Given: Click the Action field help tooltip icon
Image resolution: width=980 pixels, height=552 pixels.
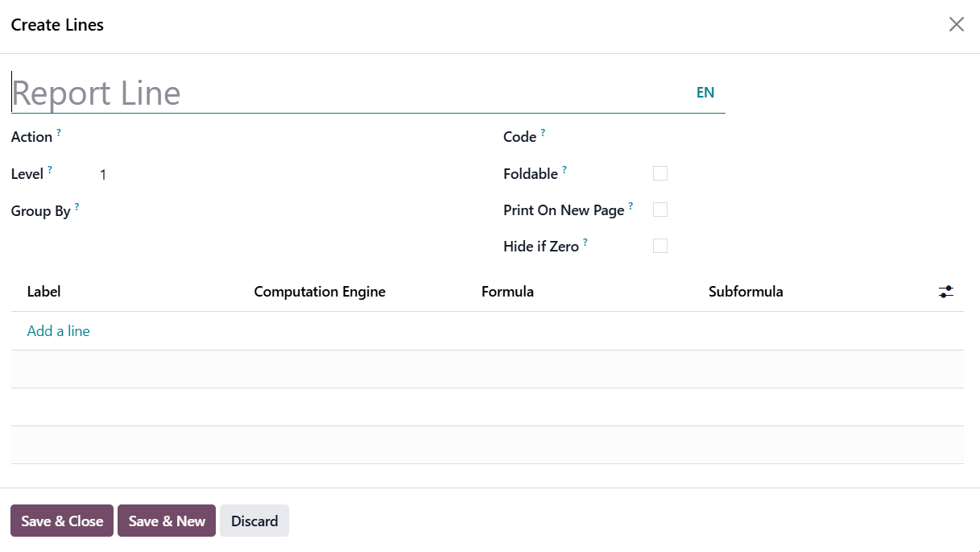Looking at the screenshot, I should pyautogui.click(x=59, y=132).
